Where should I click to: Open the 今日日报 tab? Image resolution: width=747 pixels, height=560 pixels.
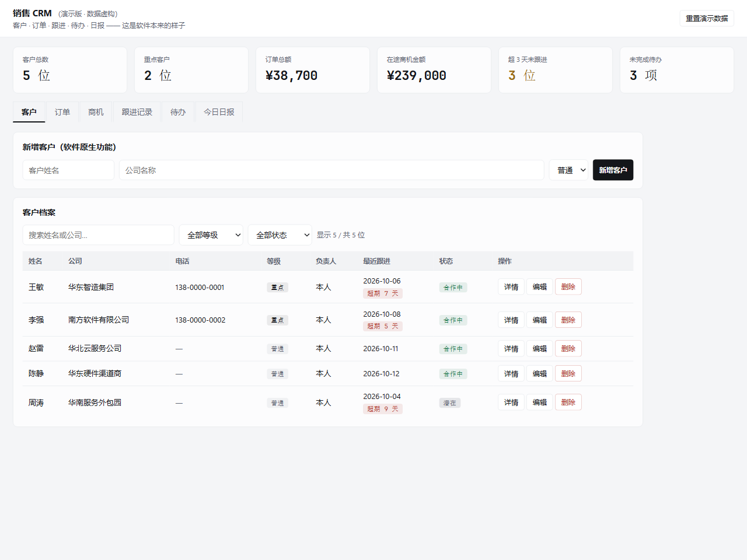coord(219,112)
